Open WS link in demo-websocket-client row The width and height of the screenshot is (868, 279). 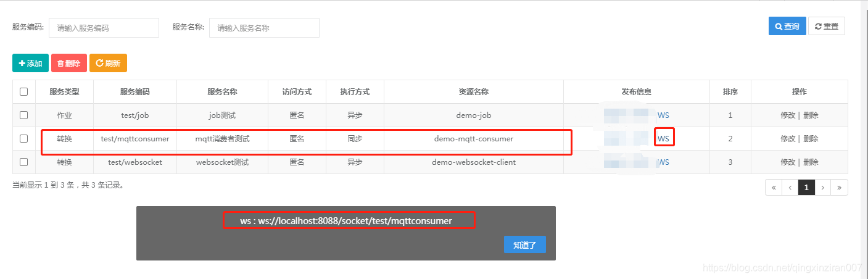click(x=663, y=162)
